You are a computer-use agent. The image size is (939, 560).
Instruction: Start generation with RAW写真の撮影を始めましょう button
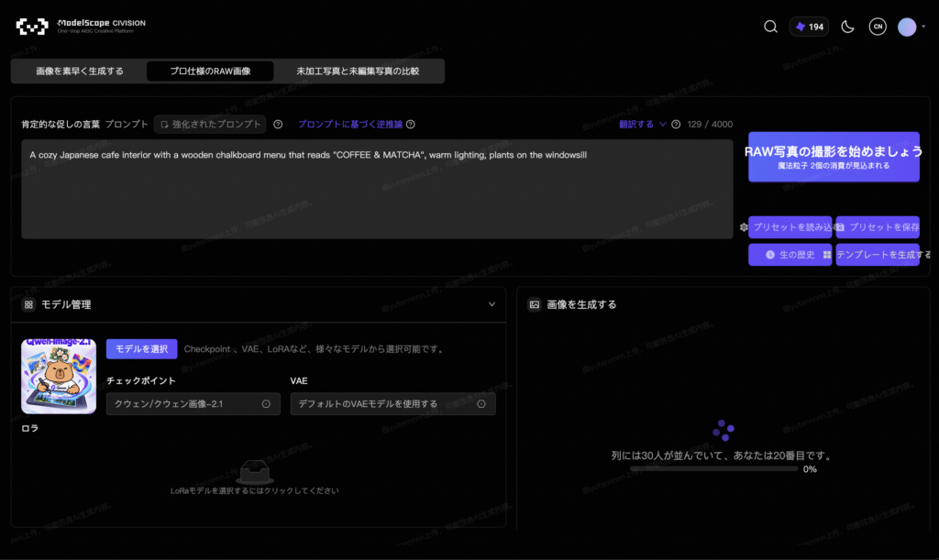[x=834, y=157]
